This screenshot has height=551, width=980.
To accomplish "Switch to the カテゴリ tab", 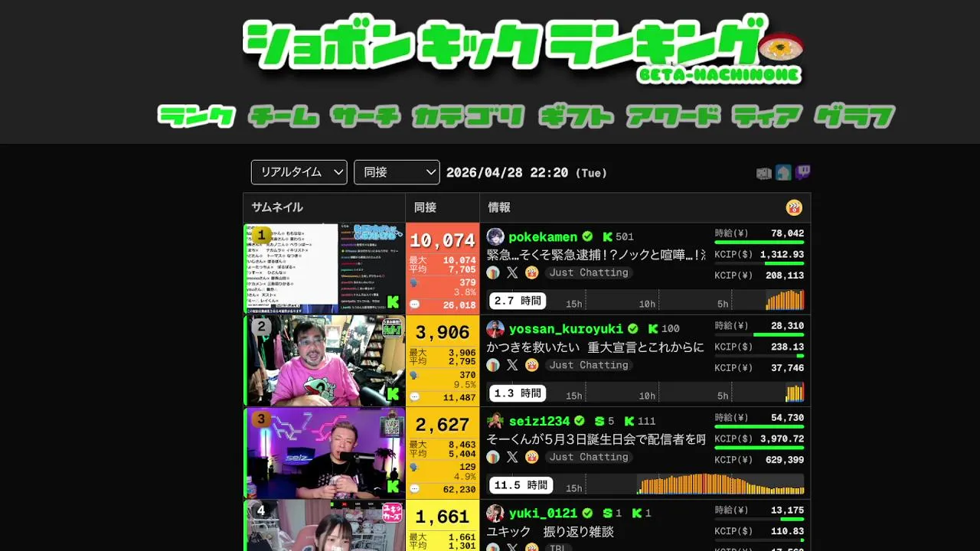I will (x=469, y=116).
